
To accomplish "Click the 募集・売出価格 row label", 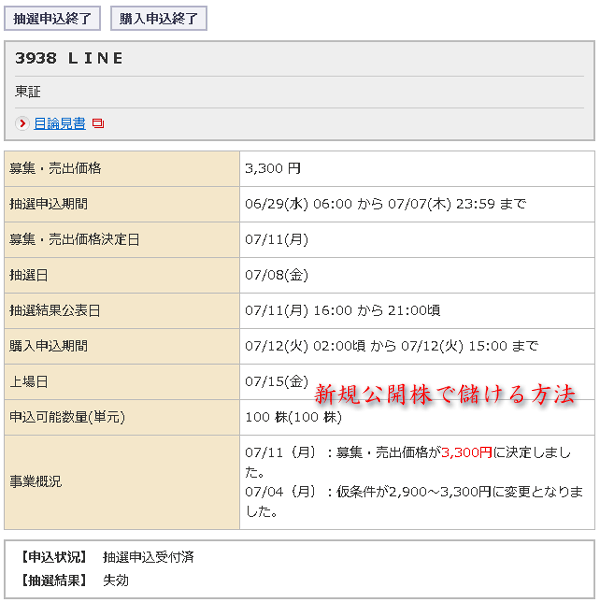I will [55, 168].
